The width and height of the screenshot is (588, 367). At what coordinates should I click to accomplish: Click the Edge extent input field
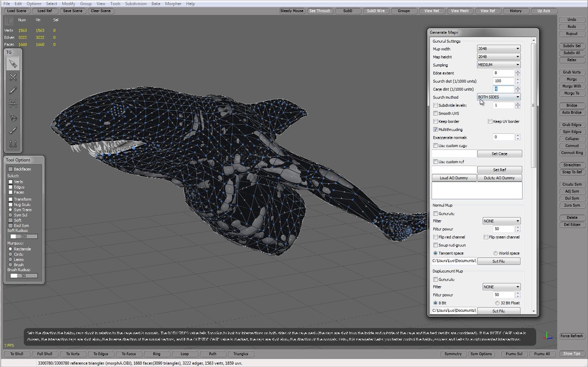[503, 73]
